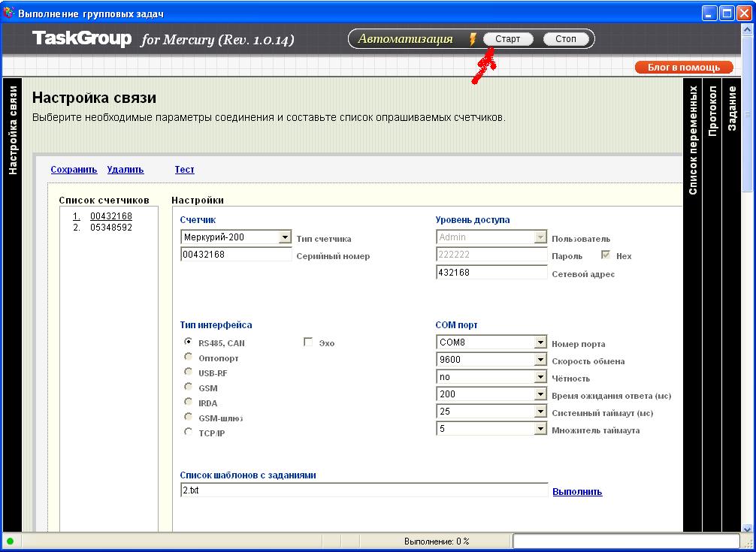Click the Выполнение: 0 % progress status
The image size is (756, 552).
[x=437, y=541]
